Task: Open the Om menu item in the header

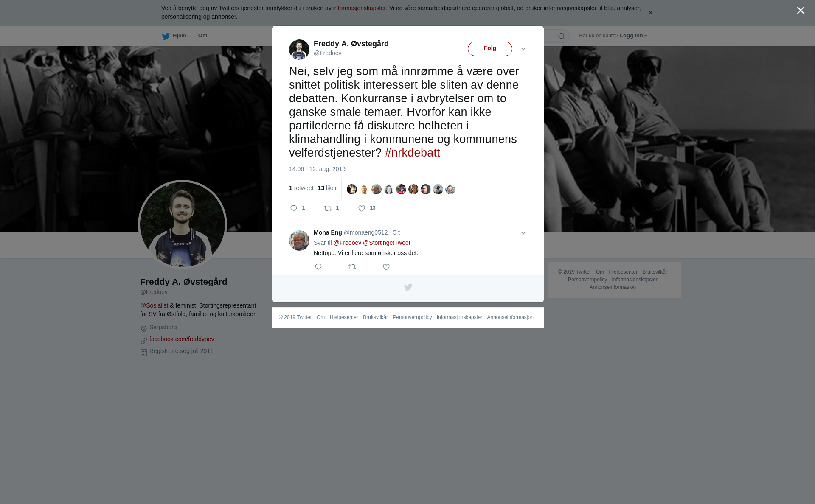Action: pyautogui.click(x=202, y=36)
